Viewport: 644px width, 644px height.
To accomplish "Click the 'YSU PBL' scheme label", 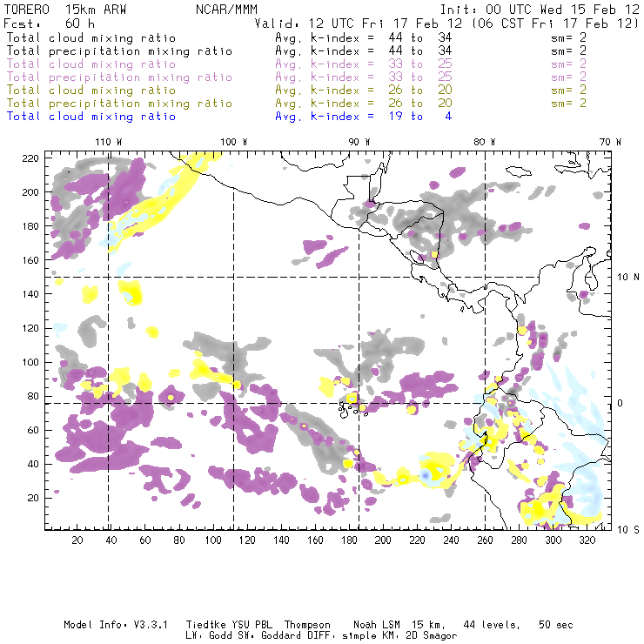I will 252,625.
